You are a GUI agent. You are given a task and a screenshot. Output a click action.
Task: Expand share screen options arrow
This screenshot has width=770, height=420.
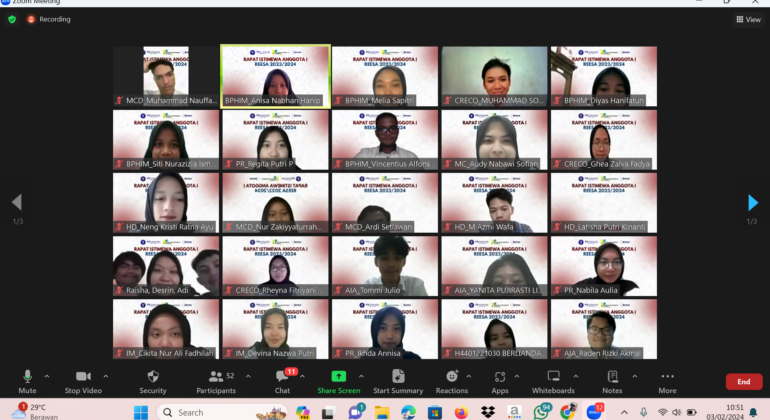click(361, 376)
